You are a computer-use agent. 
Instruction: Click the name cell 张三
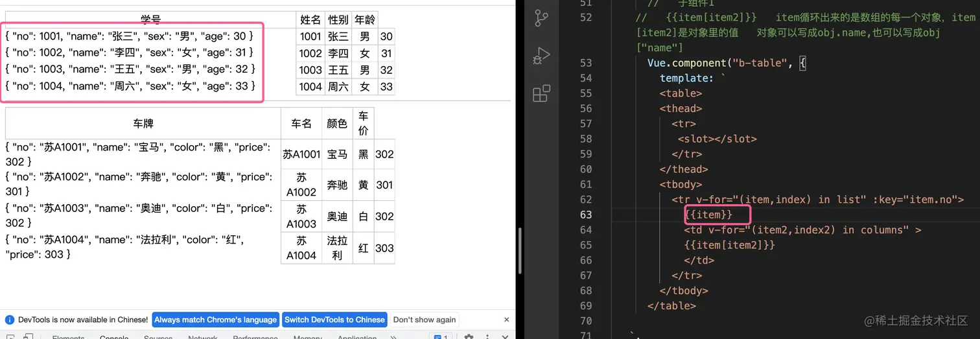[338, 36]
